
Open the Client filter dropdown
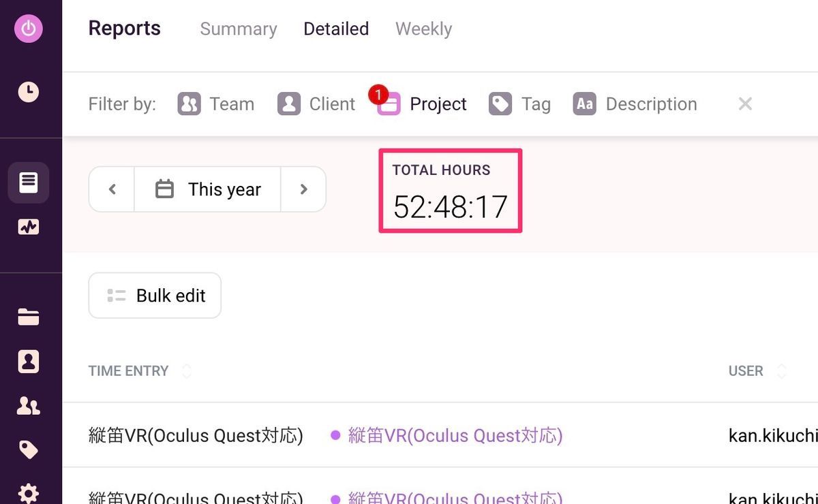coord(316,104)
